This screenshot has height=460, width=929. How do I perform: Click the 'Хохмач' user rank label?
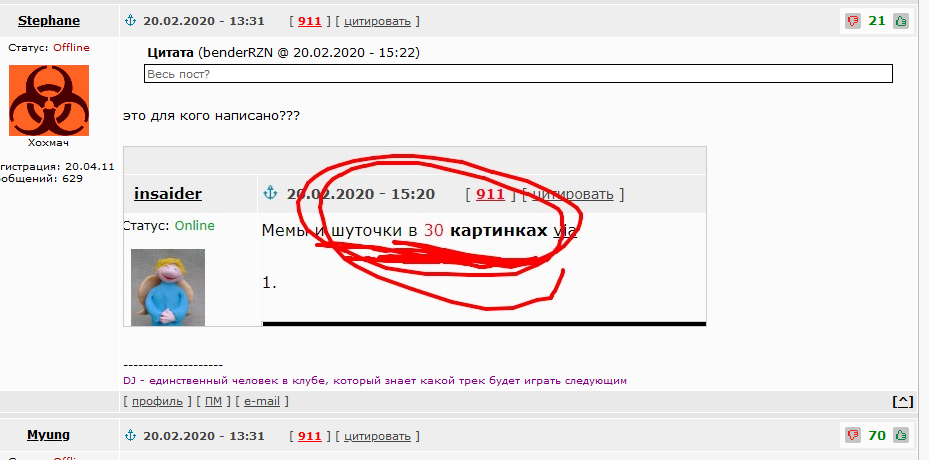click(x=49, y=143)
